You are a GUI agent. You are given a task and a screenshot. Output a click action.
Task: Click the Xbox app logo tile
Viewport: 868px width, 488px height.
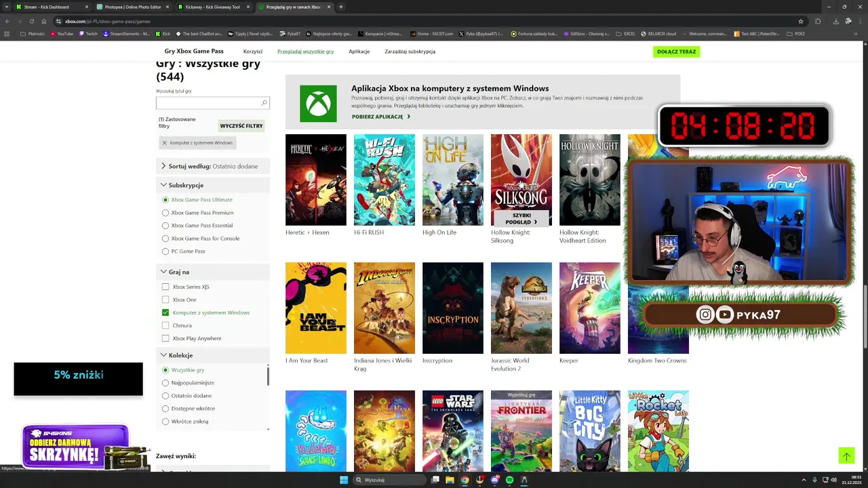[x=318, y=103]
